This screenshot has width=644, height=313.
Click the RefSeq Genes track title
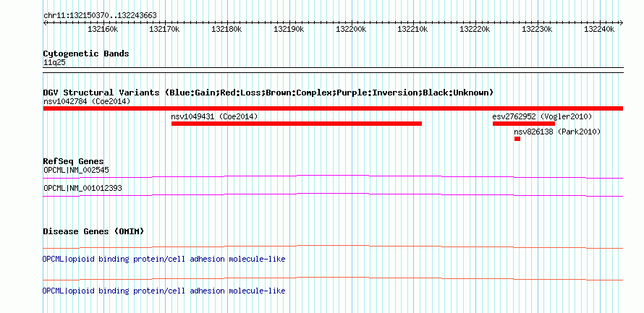coord(74,161)
